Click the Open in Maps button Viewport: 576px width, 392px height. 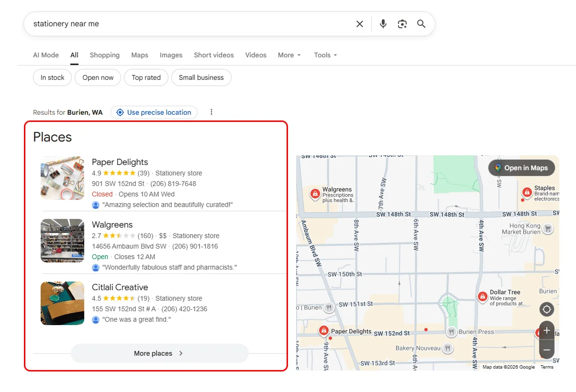coord(521,168)
